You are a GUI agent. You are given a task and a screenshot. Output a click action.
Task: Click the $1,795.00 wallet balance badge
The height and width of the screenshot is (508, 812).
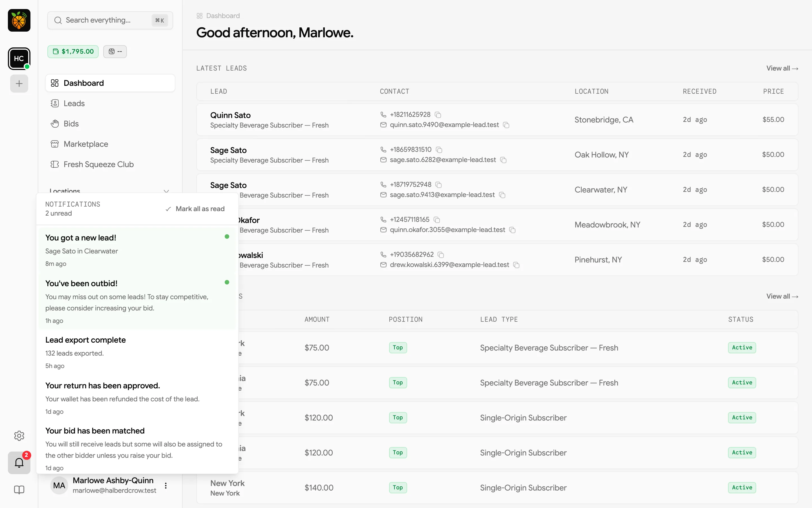[73, 51]
